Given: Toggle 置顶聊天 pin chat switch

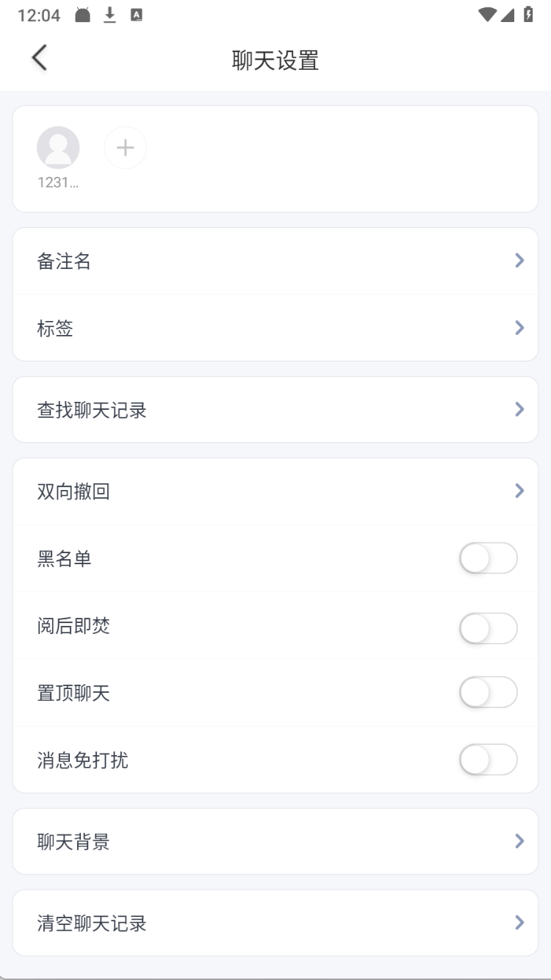Looking at the screenshot, I should point(489,692).
